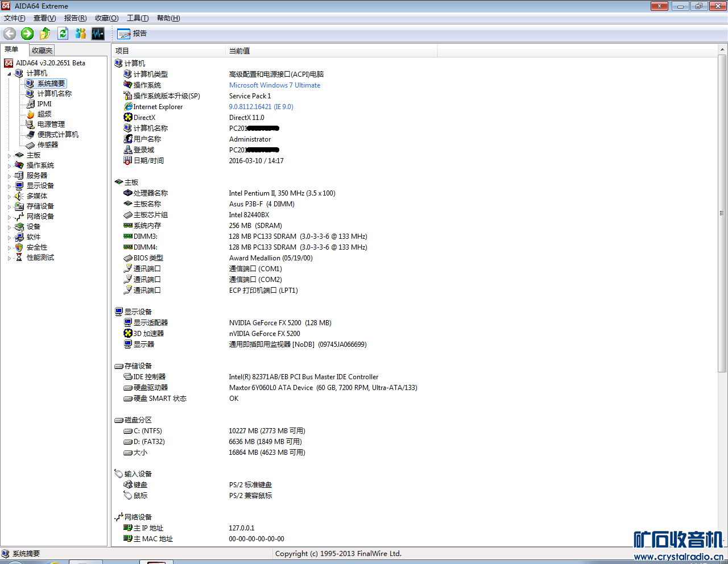Click the 硬盘驱动器 row icon
Screen dimensions: 728x564
(x=128, y=388)
